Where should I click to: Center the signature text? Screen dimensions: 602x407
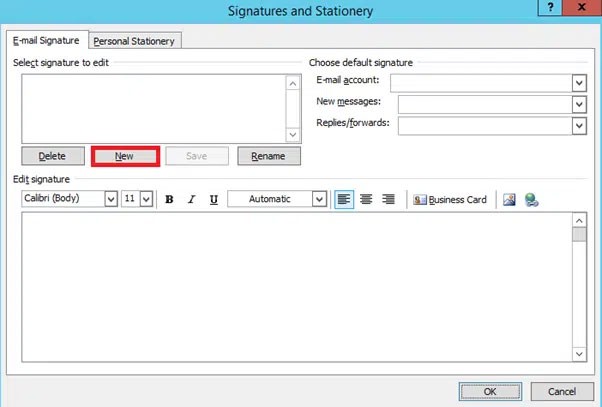(366, 200)
